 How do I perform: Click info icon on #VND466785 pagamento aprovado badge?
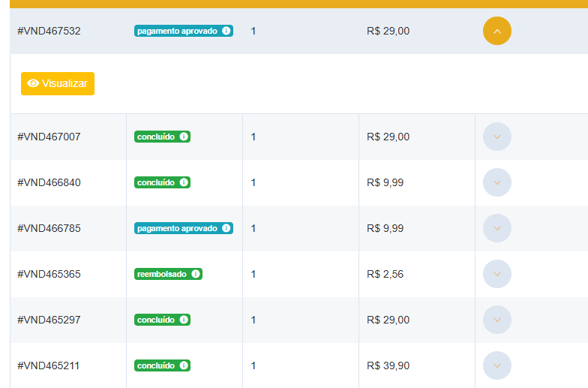[226, 228]
